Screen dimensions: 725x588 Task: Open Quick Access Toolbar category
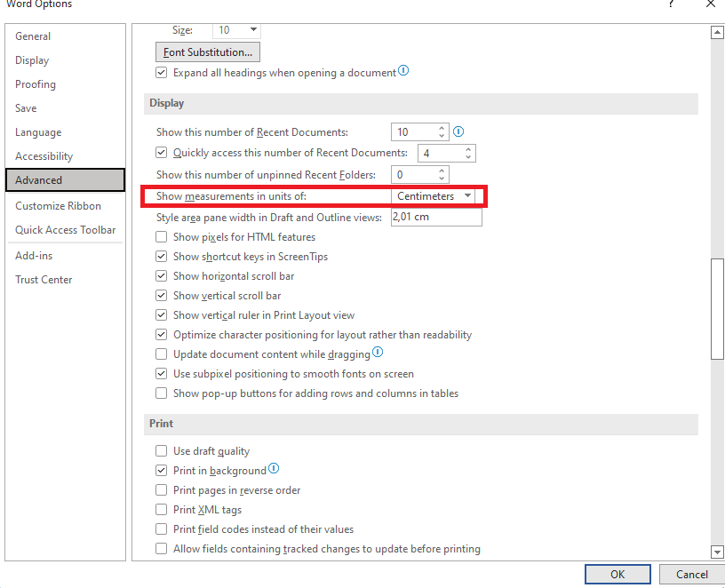click(65, 230)
